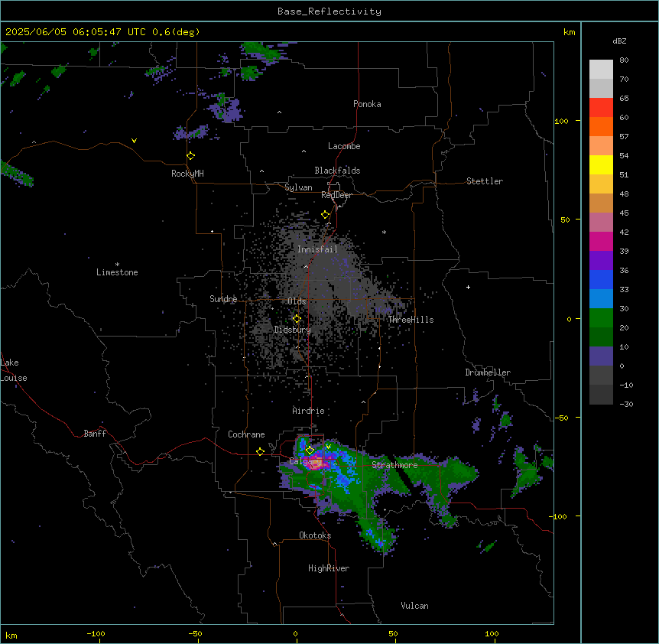Screen dimensions: 659x644
Task: Click the red 60–65 dBZ legend swatch
Action: 601,108
